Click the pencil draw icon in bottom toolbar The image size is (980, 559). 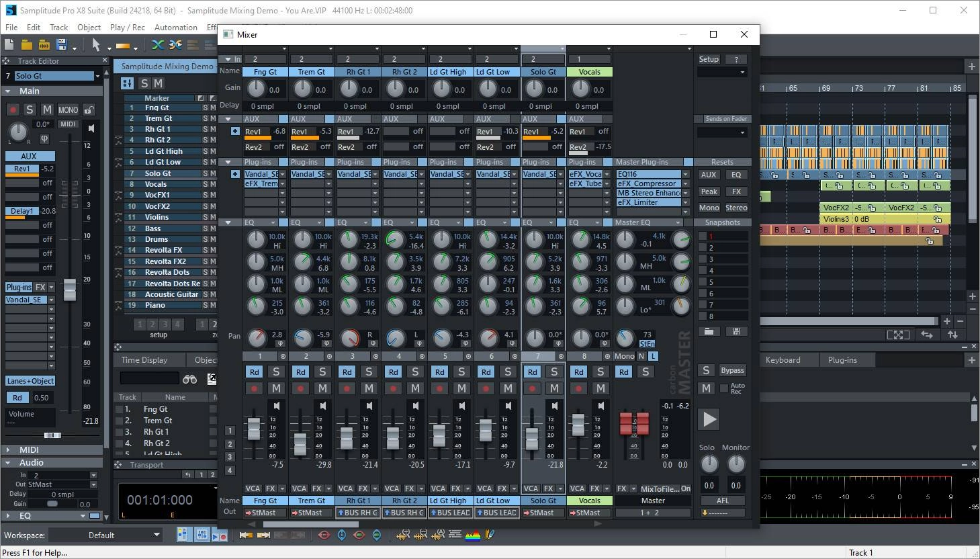[x=490, y=535]
